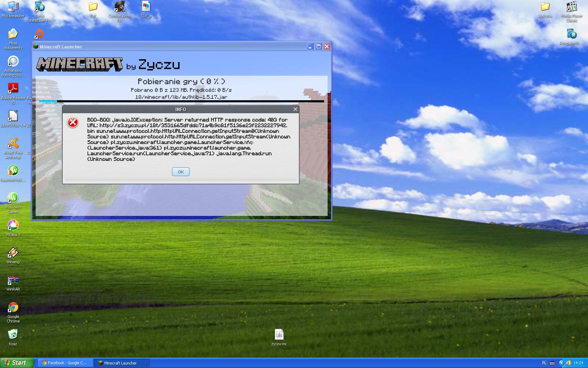Open the Windows Start menu
Image resolution: width=588 pixels, height=368 pixels.
tap(17, 363)
